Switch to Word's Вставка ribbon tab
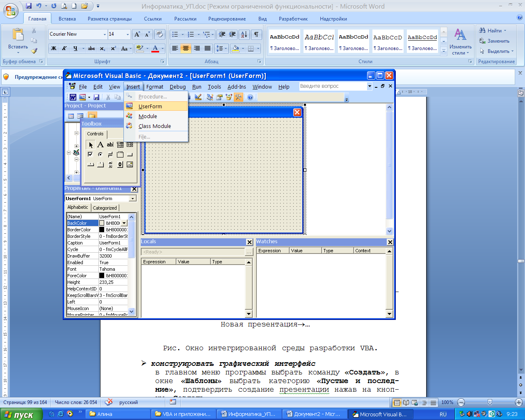This screenshot has width=525, height=420. click(x=67, y=19)
